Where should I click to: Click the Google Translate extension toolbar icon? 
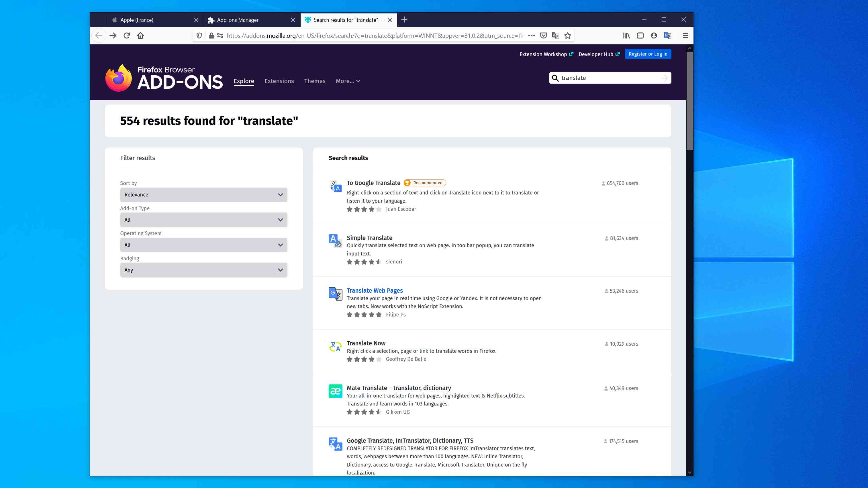(667, 36)
